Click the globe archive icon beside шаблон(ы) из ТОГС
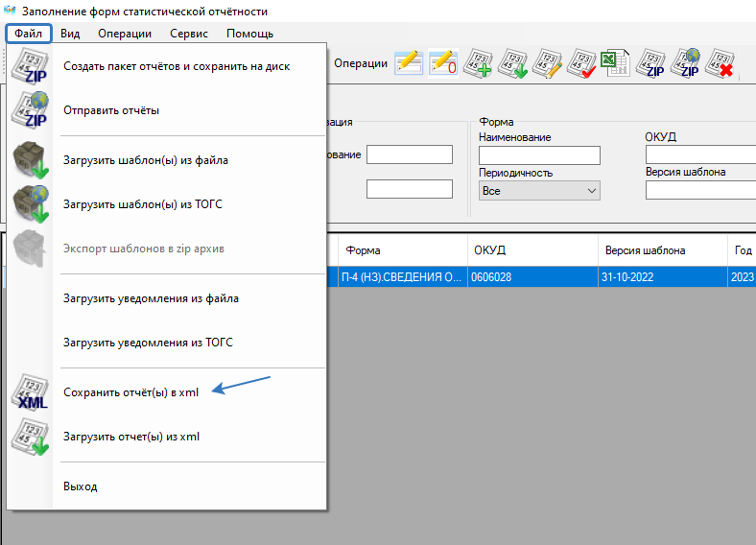756x545 pixels. point(30,204)
